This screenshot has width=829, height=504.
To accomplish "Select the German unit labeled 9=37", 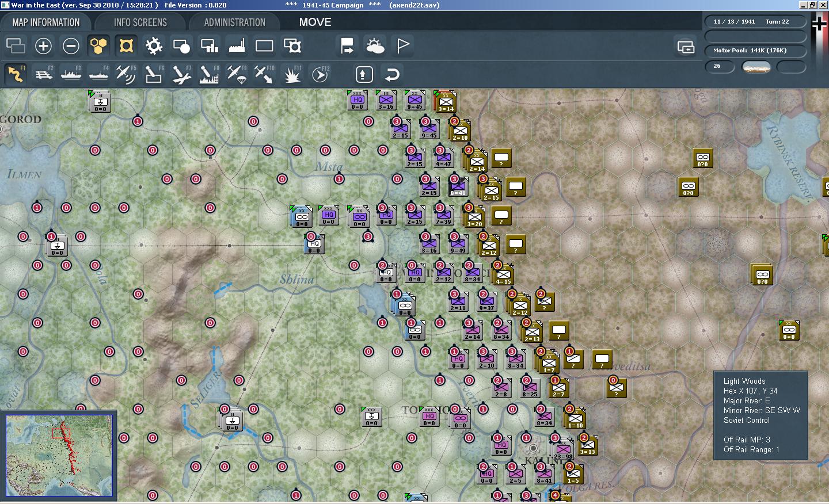I will (486, 301).
